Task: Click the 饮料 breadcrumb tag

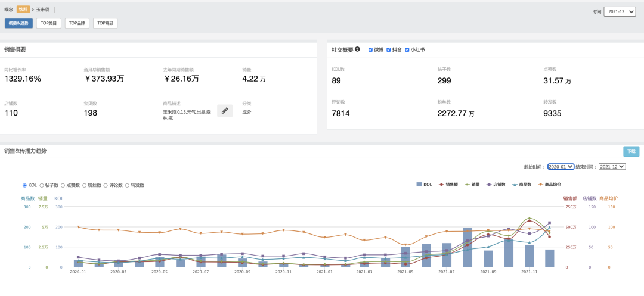Action: (23, 10)
